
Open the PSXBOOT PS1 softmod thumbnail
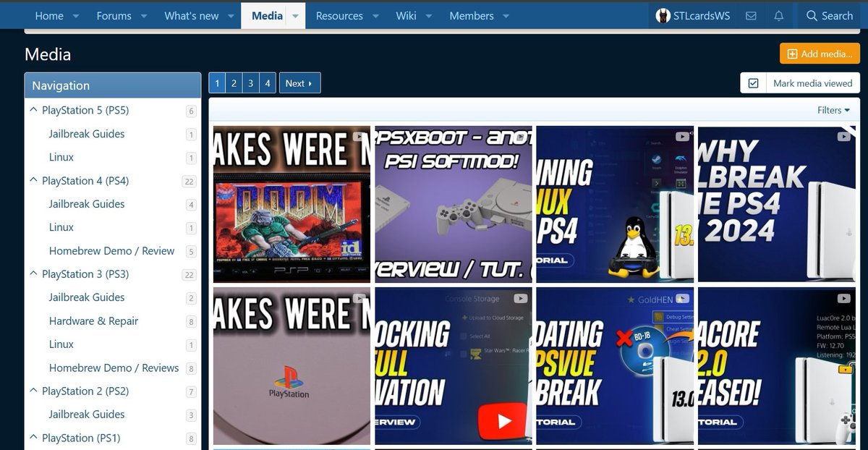tap(454, 204)
